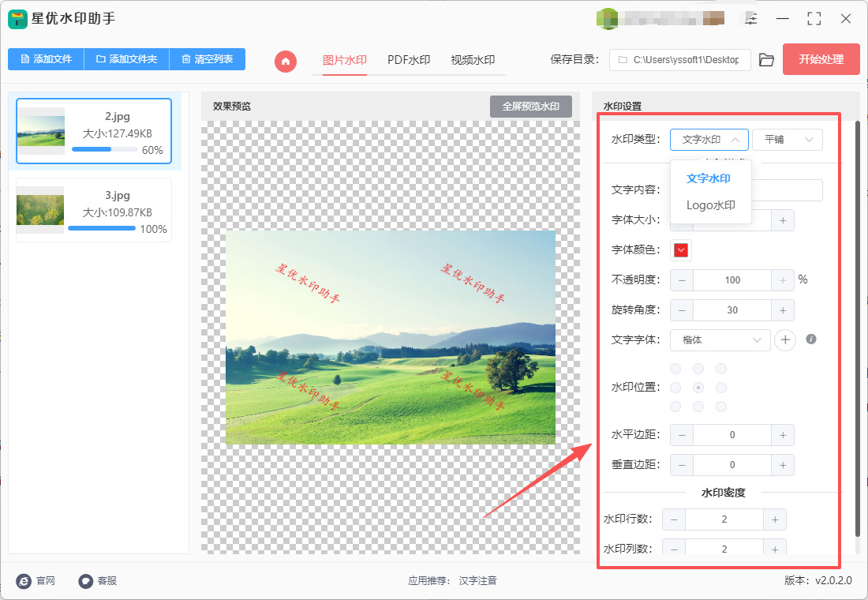Select top-center watermark position
The height and width of the screenshot is (600, 868).
click(x=698, y=369)
